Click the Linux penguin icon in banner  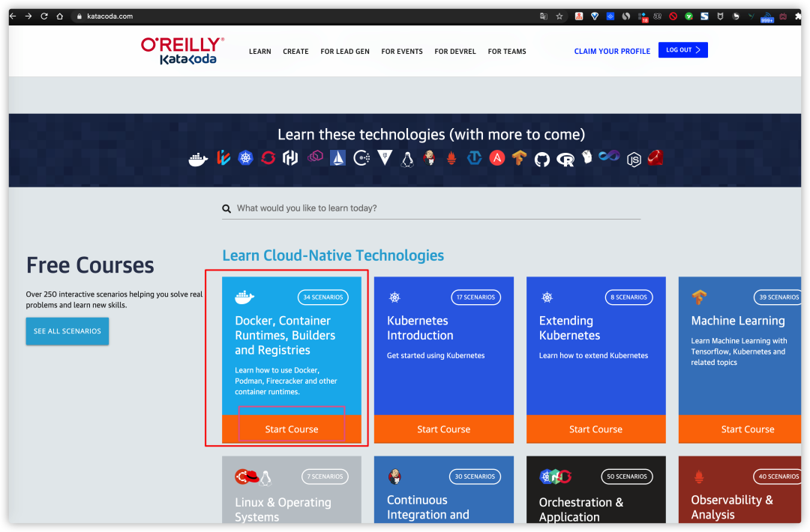(x=407, y=160)
